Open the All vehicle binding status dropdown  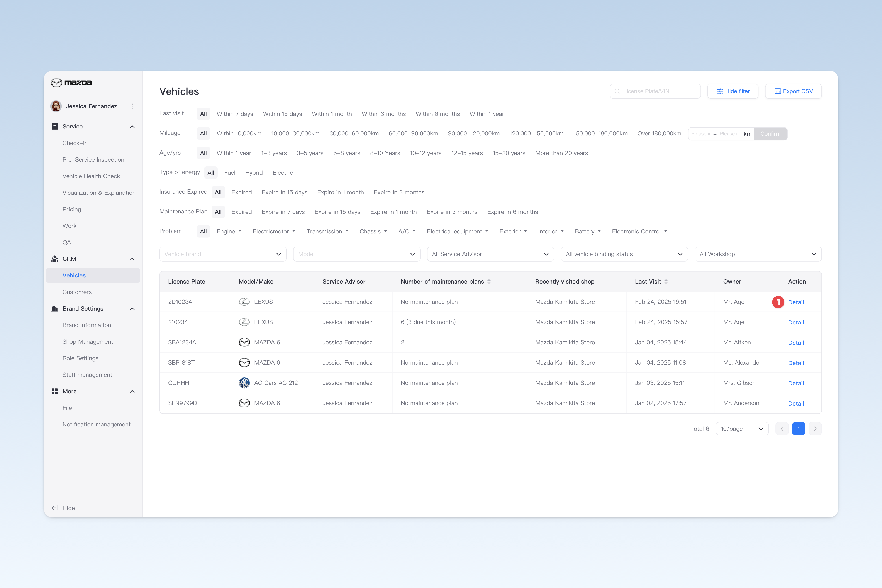coord(624,254)
